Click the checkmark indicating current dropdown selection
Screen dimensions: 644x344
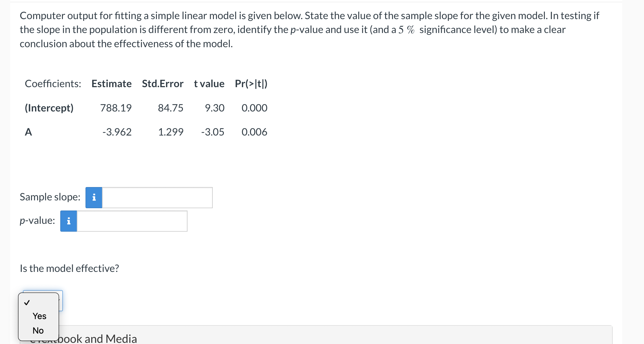pyautogui.click(x=27, y=303)
